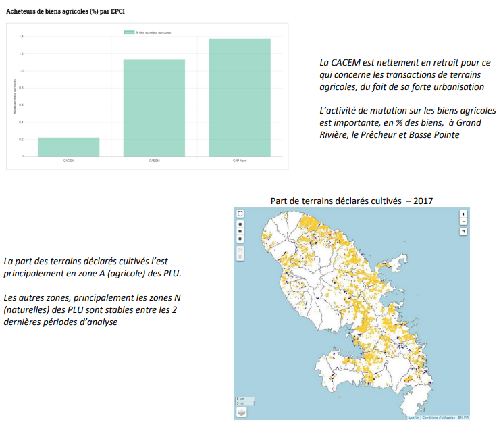Image resolution: width=501 pixels, height=448 pixels.
Task: Open the Leaflet attribution link
Action: tap(413, 418)
